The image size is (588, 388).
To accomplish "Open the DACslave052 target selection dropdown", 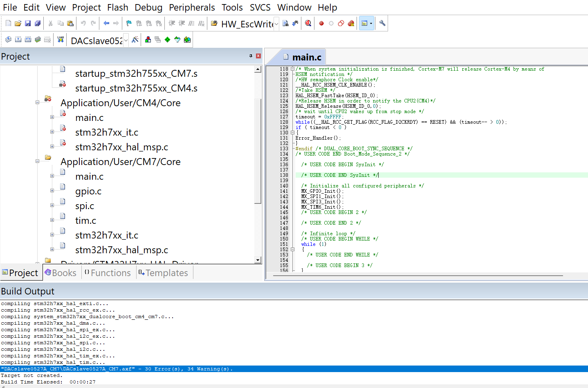I will click(x=126, y=40).
